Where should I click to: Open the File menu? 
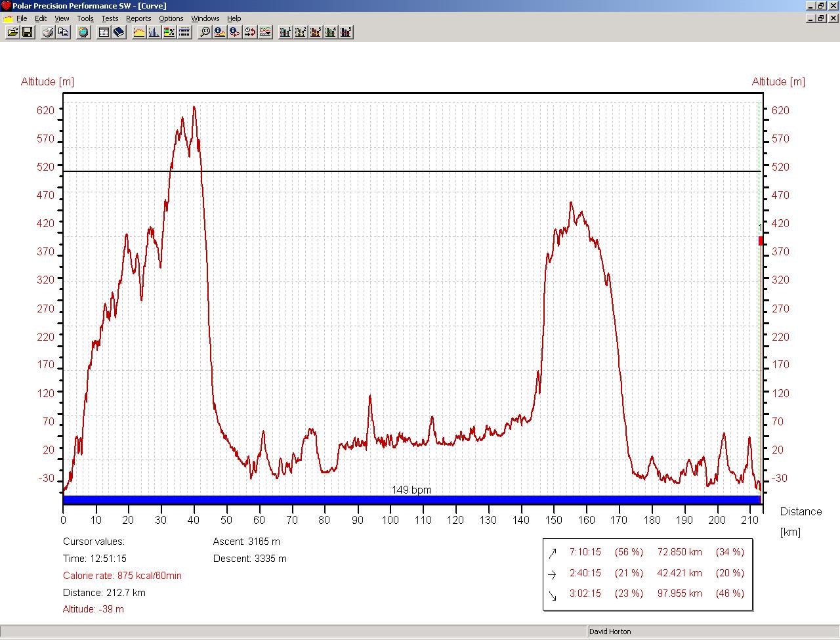pyautogui.click(x=22, y=18)
